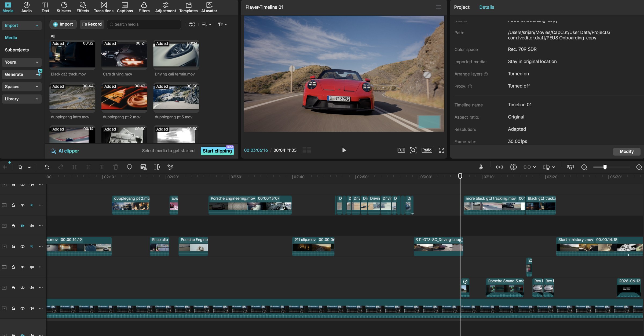Image resolution: width=644 pixels, height=336 pixels.
Task: Lock the 911 clip.mov track
Action: coord(13,246)
